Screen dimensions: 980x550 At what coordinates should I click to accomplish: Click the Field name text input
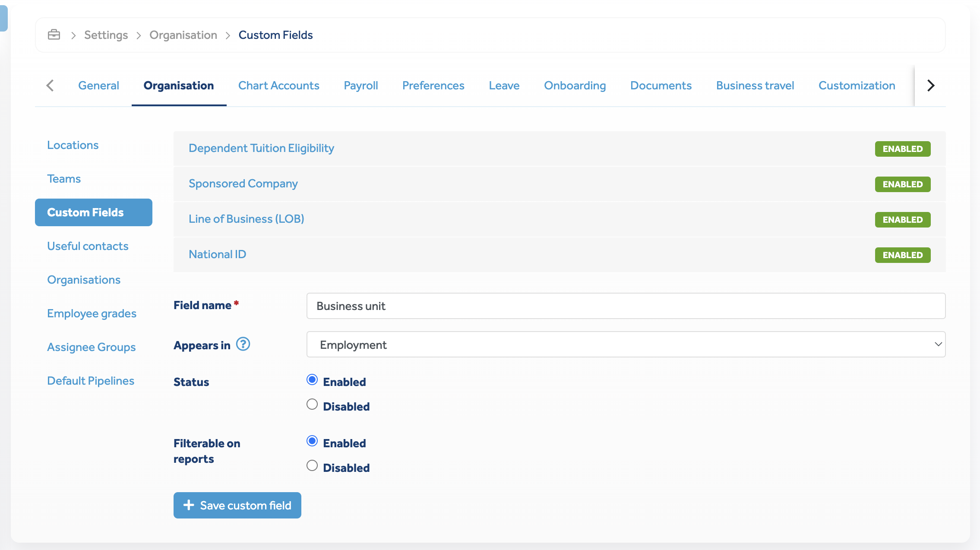click(x=626, y=306)
